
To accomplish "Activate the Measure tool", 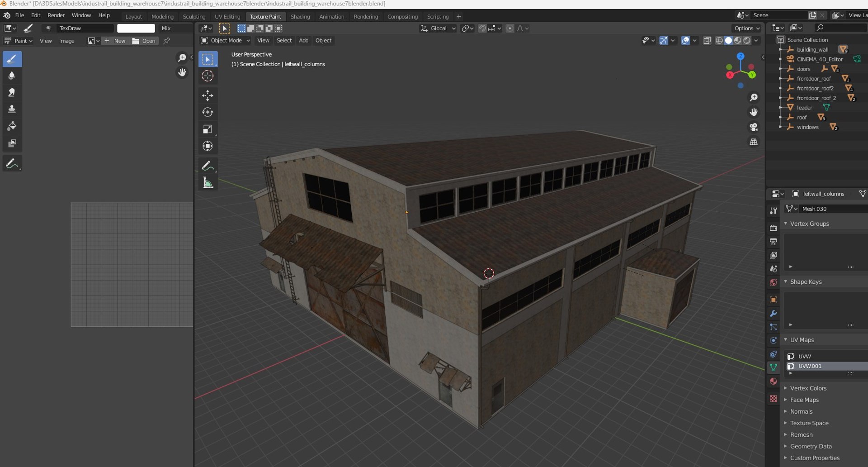I will tap(208, 183).
